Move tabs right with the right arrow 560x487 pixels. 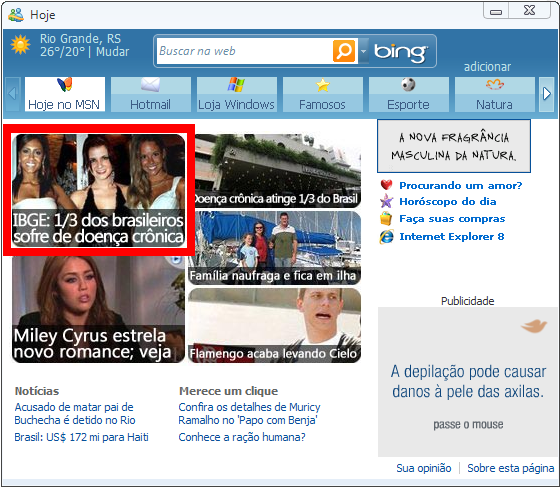tap(546, 94)
